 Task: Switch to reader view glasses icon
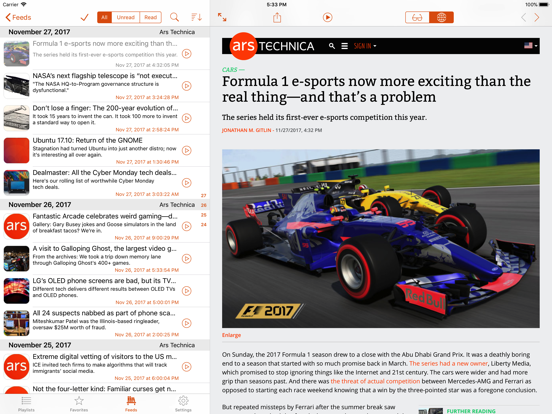417,17
